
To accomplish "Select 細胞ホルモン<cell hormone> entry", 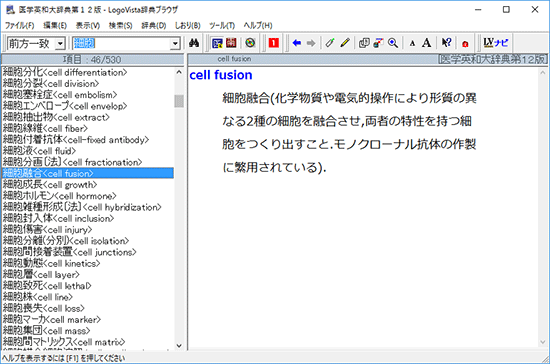I will [59, 196].
